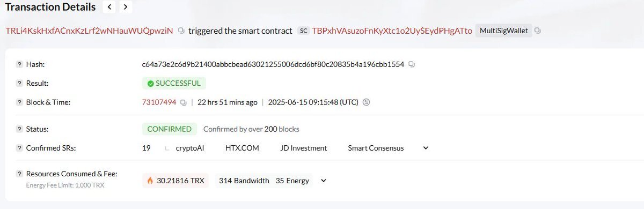Expand the Confirmed SRs list

pyautogui.click(x=426, y=148)
